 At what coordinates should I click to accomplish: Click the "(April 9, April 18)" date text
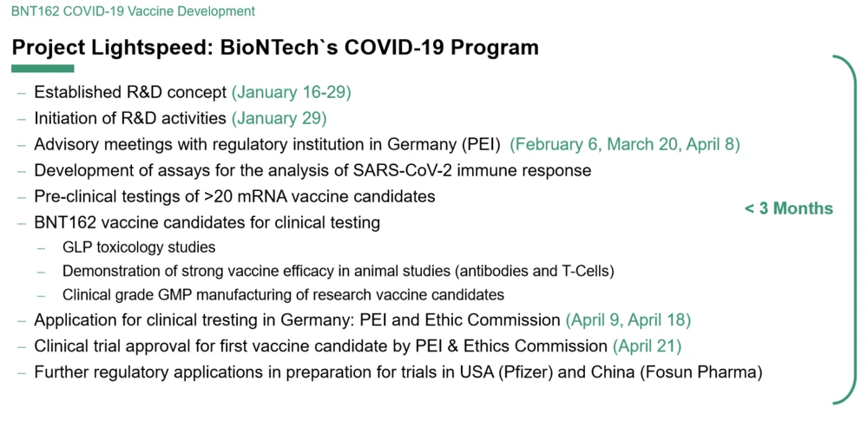tap(628, 320)
